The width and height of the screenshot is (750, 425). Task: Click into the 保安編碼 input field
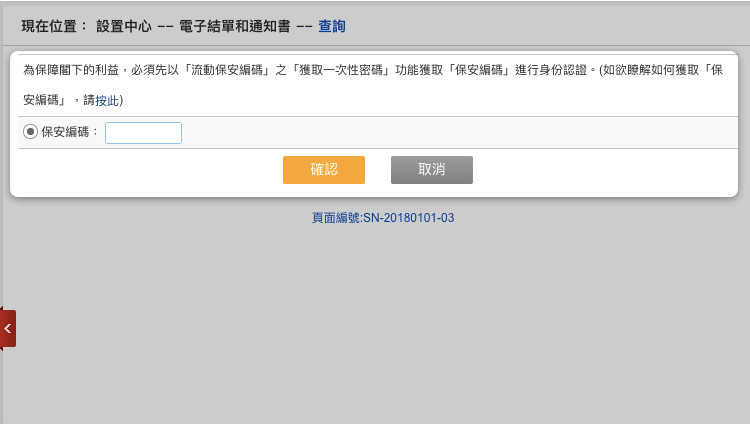click(143, 133)
